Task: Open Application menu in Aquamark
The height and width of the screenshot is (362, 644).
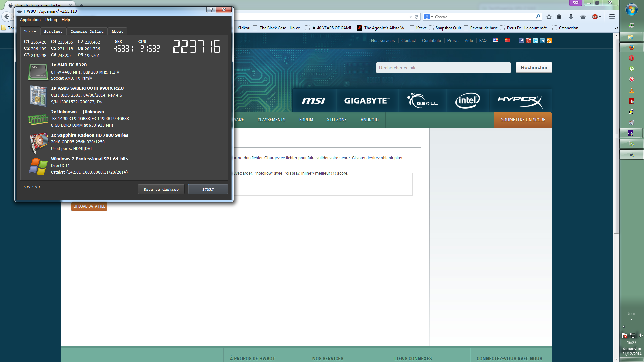Action: click(x=30, y=20)
